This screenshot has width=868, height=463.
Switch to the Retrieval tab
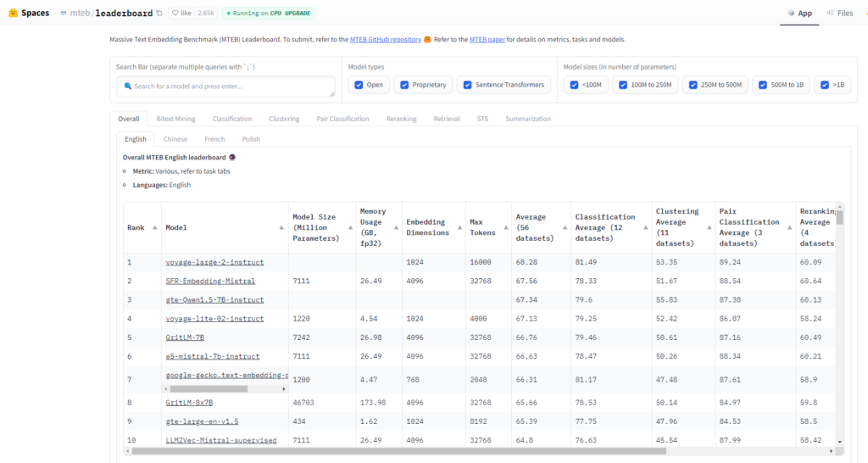click(447, 119)
